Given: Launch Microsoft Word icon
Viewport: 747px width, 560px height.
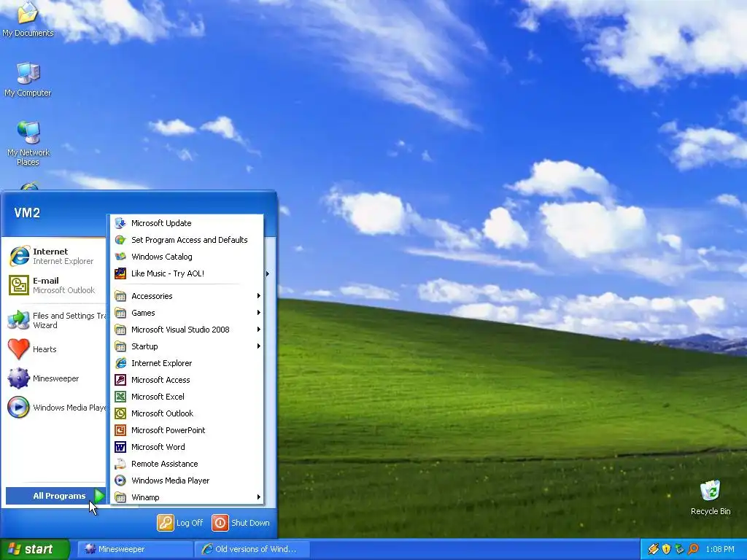Looking at the screenshot, I should pyautogui.click(x=120, y=447).
